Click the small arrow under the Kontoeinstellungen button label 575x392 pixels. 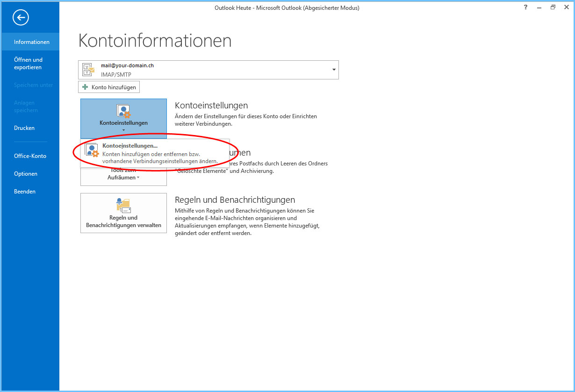[x=123, y=130]
